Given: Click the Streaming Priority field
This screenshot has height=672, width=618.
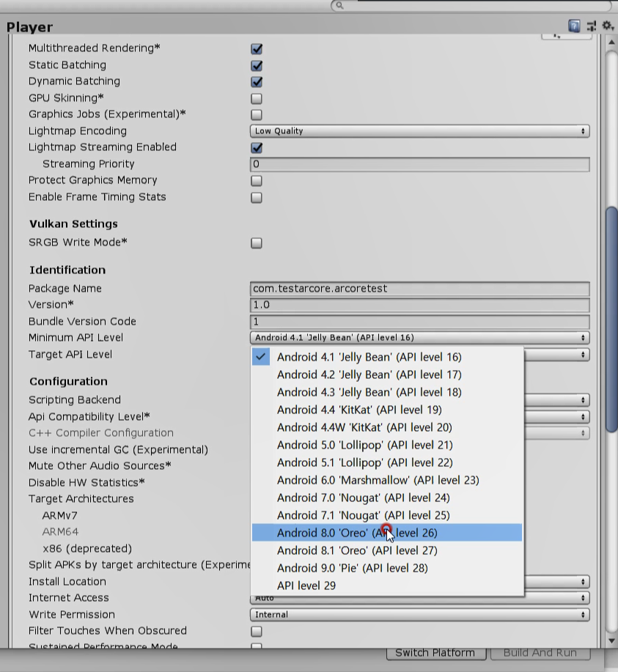Looking at the screenshot, I should [420, 164].
